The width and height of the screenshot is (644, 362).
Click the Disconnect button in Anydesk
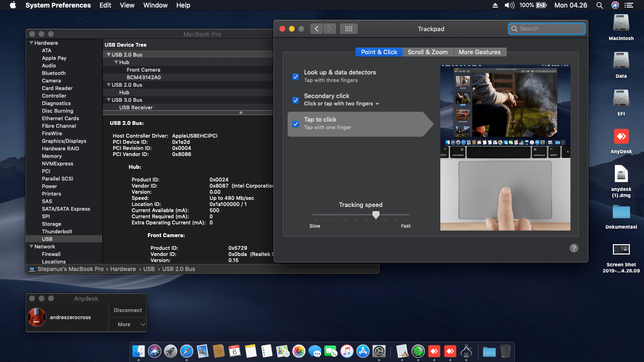[x=128, y=310]
